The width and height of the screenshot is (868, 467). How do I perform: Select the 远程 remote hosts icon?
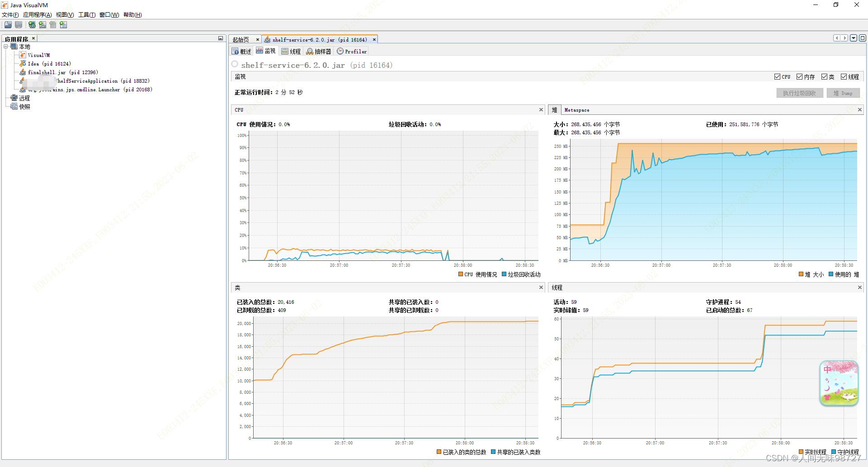pyautogui.click(x=14, y=98)
